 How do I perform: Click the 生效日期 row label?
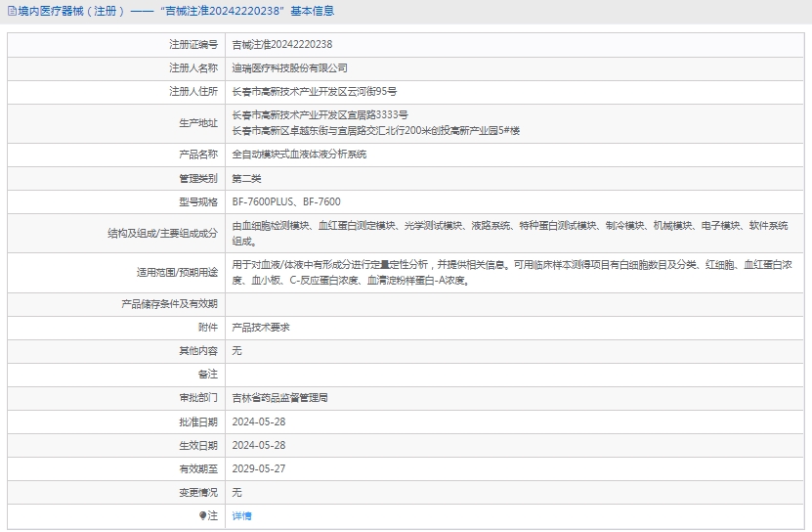pos(198,445)
